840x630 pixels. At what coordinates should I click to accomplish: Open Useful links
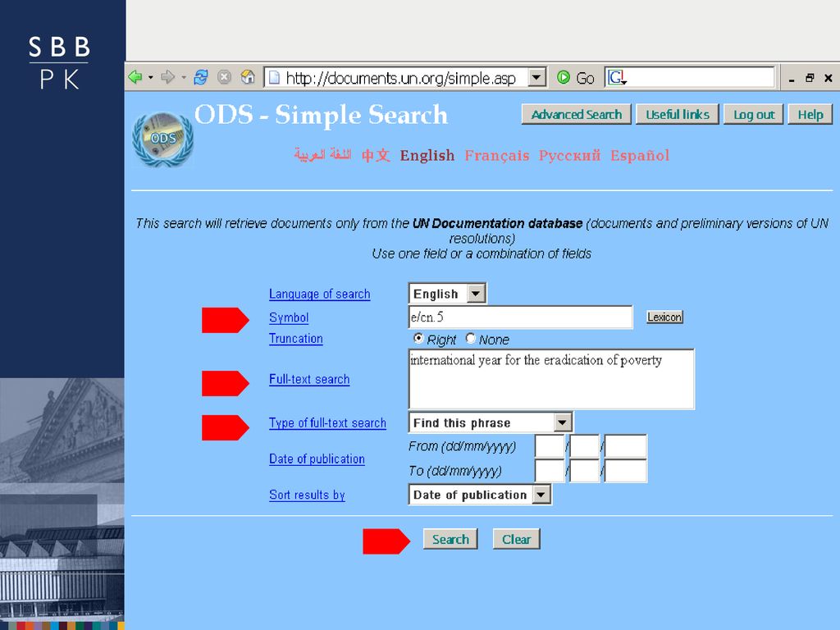pos(677,115)
